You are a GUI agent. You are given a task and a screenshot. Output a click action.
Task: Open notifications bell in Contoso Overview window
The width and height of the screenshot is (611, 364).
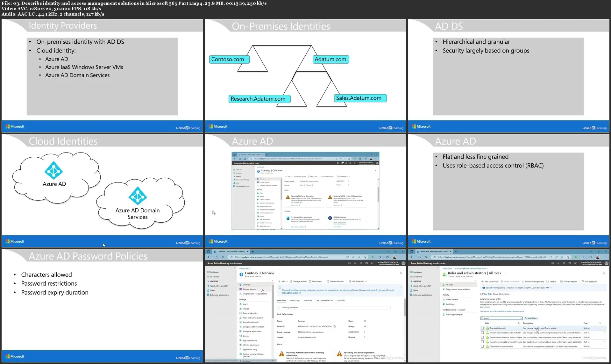tap(355, 263)
